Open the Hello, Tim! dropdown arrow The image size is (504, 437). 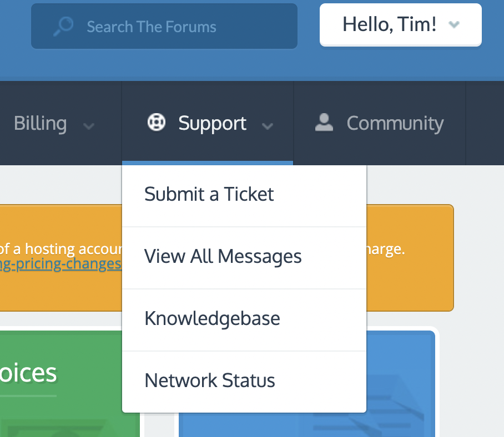[x=454, y=24]
